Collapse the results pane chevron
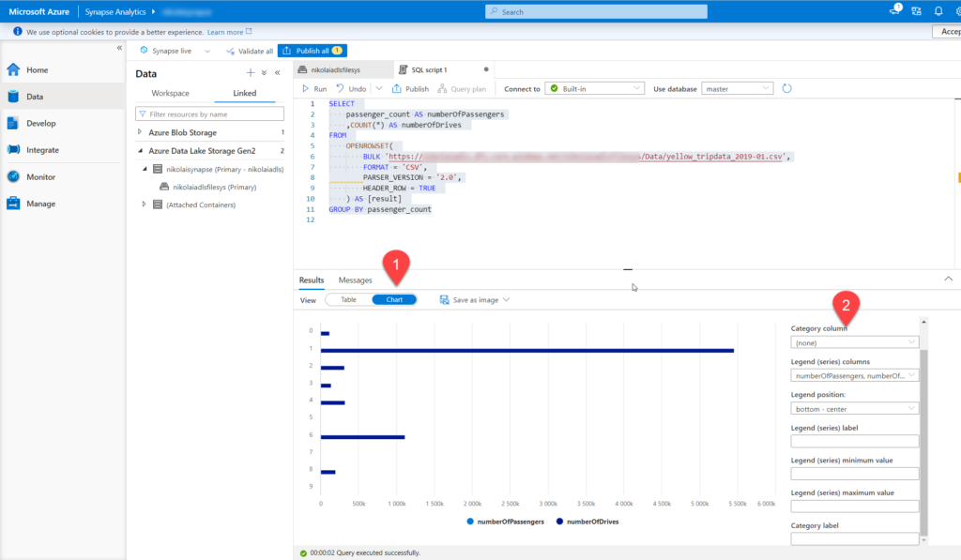This screenshot has width=961, height=560. [x=948, y=279]
